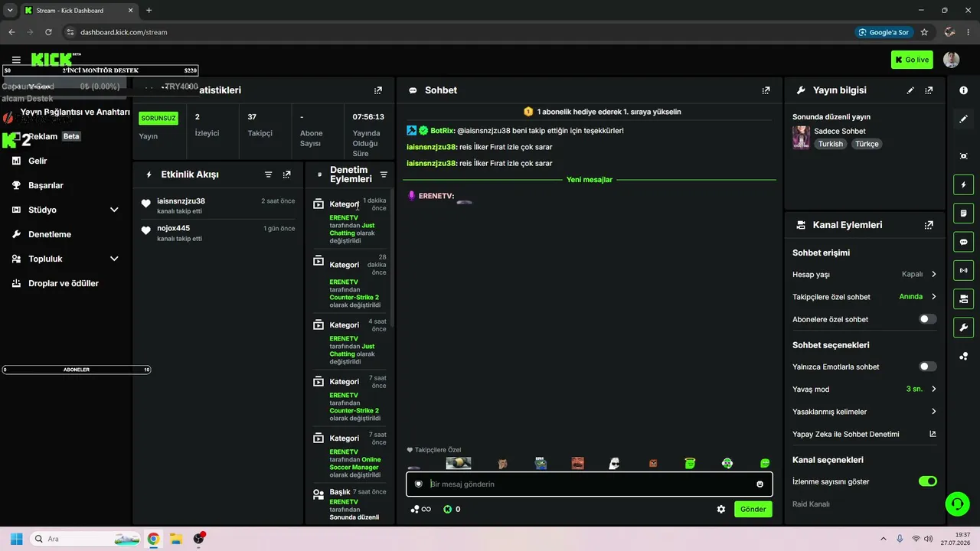Image resolution: width=980 pixels, height=551 pixels.
Task: Click the shield badge icon in message box
Action: (419, 484)
